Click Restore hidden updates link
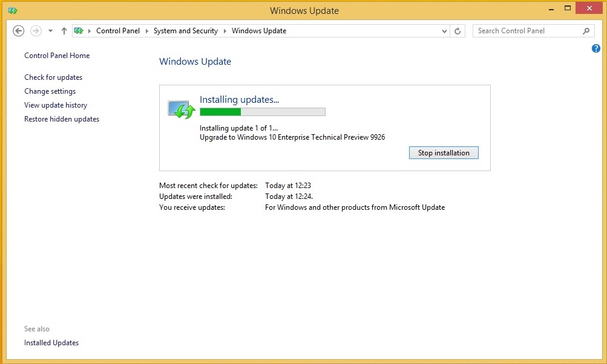Image resolution: width=607 pixels, height=364 pixels. 62,119
